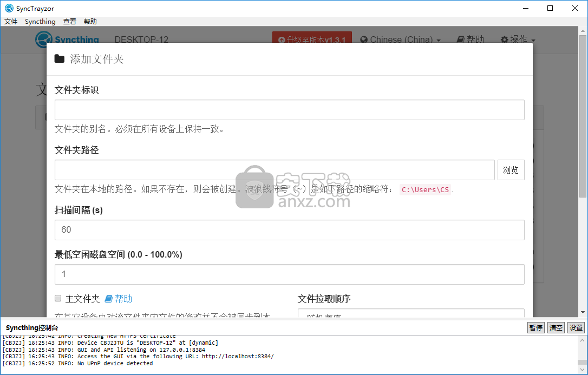Click the main page vertical scrollbar thumb

[583, 116]
